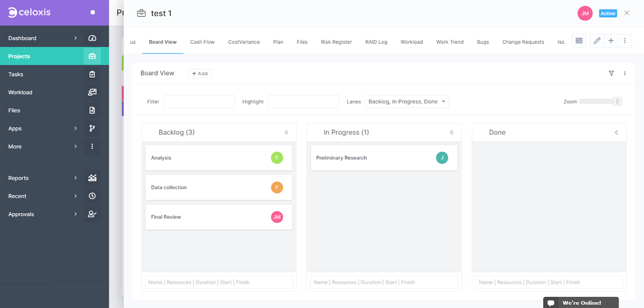
Task: Toggle the white dot next to Celoxis logo
Action: click(x=93, y=12)
